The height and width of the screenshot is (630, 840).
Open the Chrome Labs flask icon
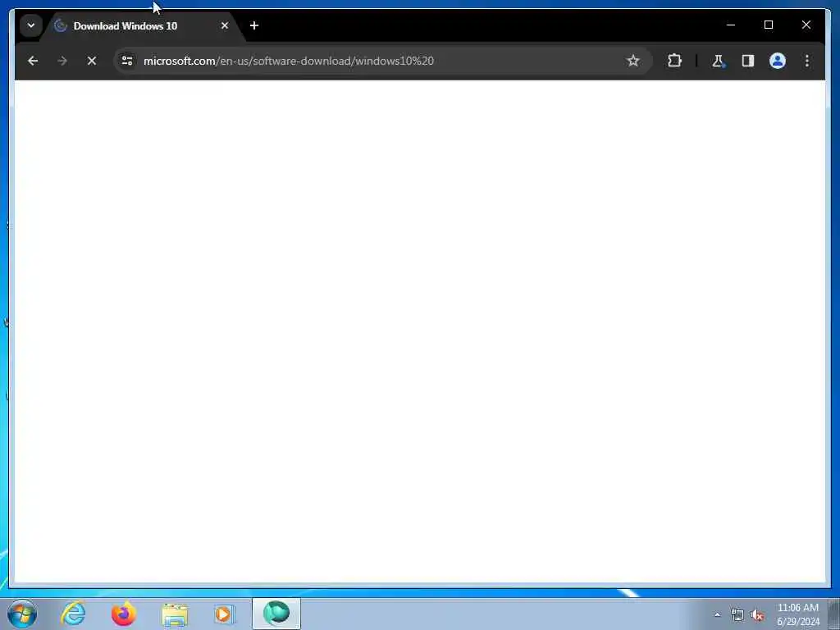tap(719, 61)
